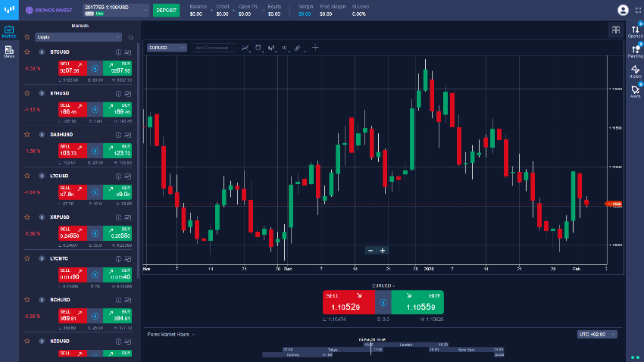Open the Alerts bell panel
Viewport: 644px width, 362px height.
coord(635,92)
